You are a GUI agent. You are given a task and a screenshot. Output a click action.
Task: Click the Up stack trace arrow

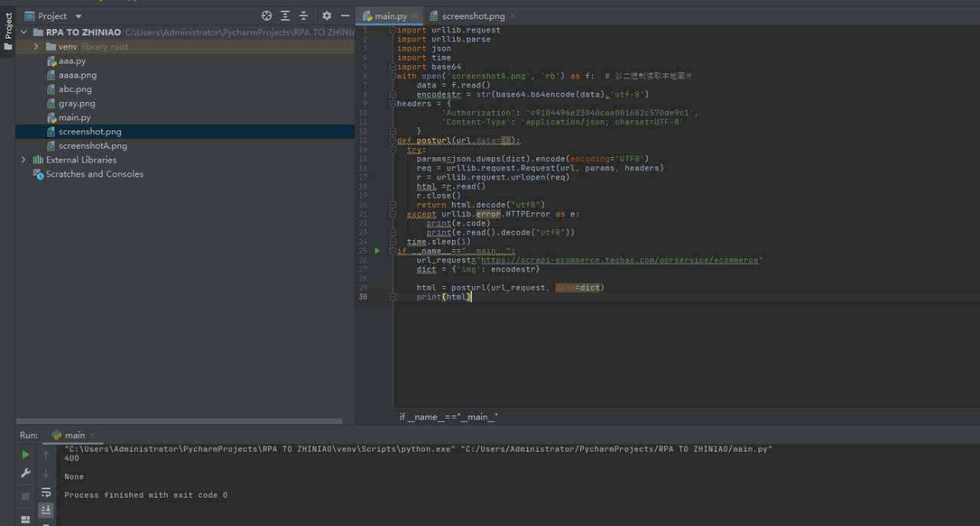tap(46, 455)
